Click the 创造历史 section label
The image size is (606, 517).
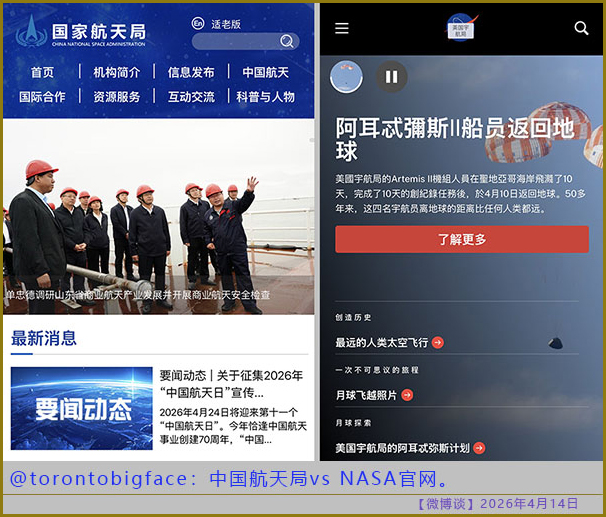coord(353,318)
